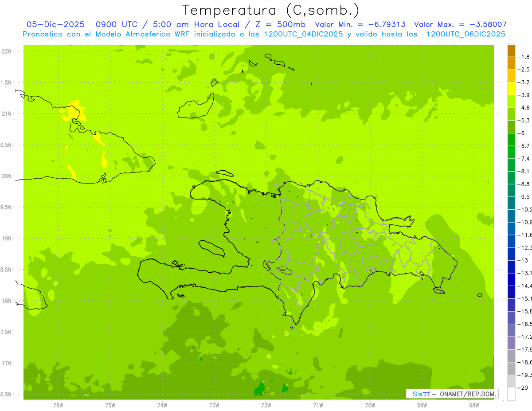
Task: Click the '72W' longitude label
Action: (x=266, y=406)
